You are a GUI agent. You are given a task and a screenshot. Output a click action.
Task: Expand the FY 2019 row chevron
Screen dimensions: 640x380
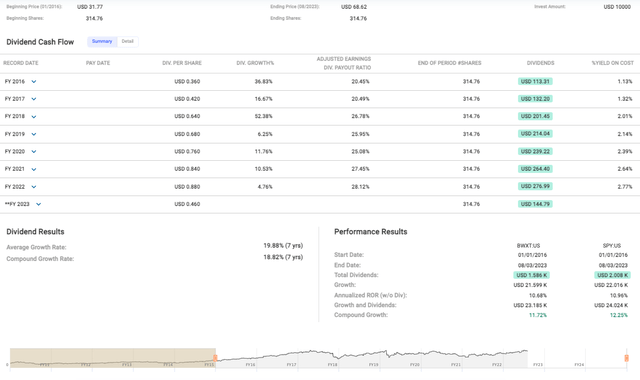pos(34,134)
